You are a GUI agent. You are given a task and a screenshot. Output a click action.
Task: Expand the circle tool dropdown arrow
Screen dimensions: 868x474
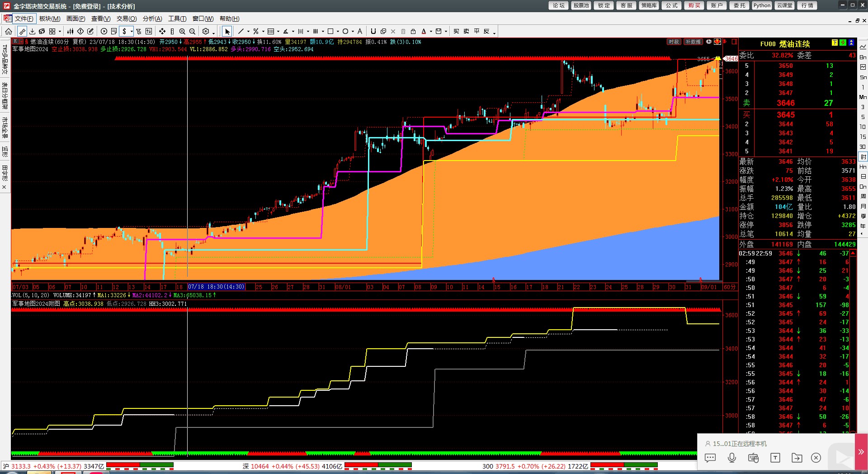pyautogui.click(x=353, y=32)
